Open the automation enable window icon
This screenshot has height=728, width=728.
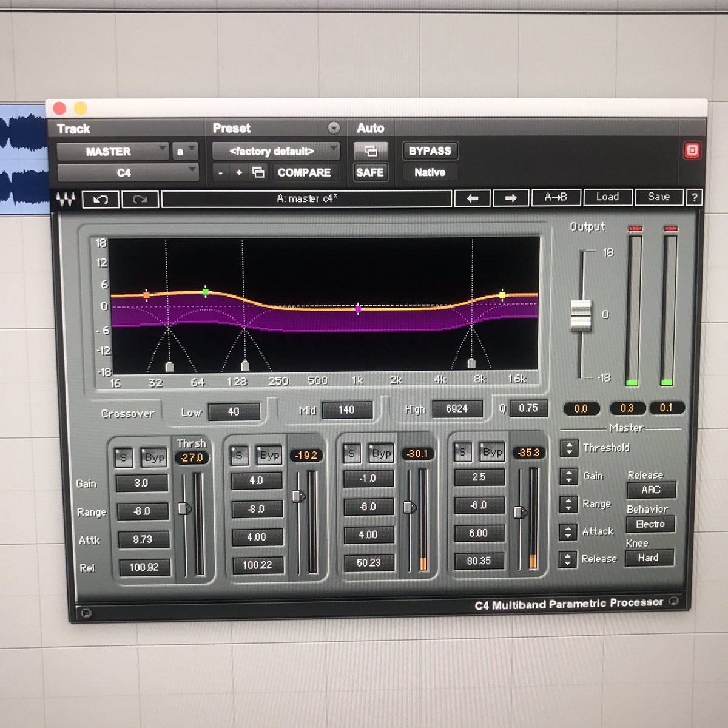click(x=371, y=150)
